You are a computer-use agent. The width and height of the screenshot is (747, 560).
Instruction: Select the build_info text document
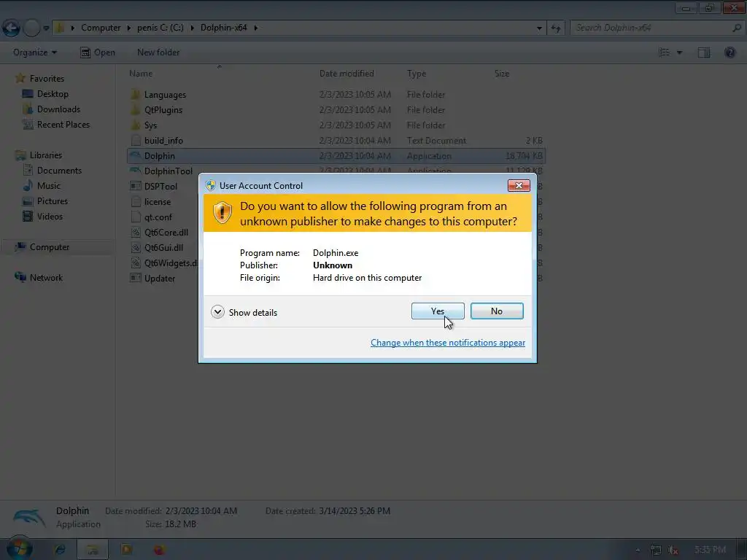point(158,141)
